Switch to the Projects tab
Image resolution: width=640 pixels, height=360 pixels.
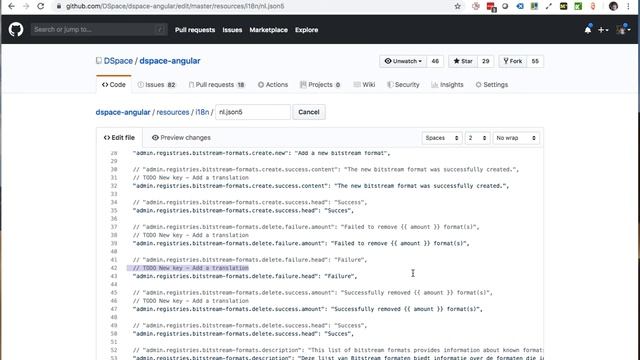coord(320,84)
